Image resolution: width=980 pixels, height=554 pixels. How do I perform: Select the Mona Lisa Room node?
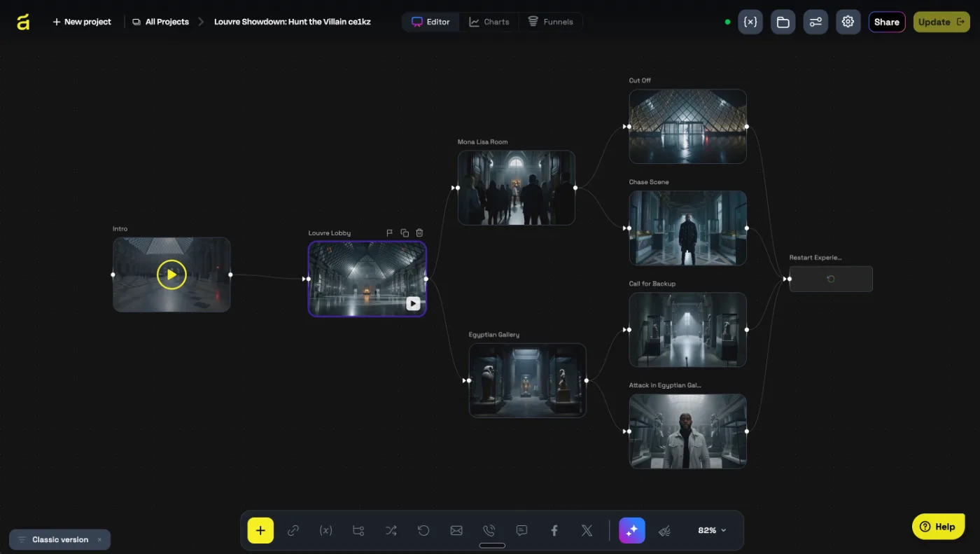[x=517, y=188]
